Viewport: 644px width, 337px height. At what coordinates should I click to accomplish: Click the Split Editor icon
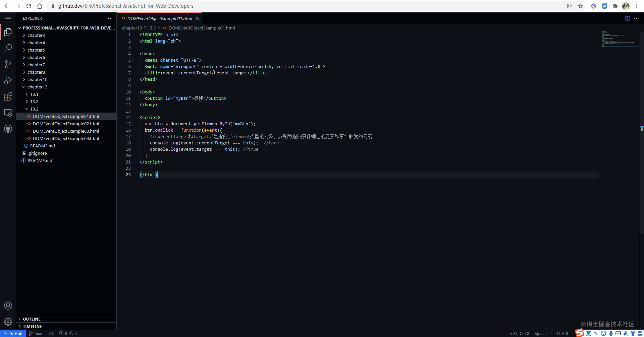(628, 18)
